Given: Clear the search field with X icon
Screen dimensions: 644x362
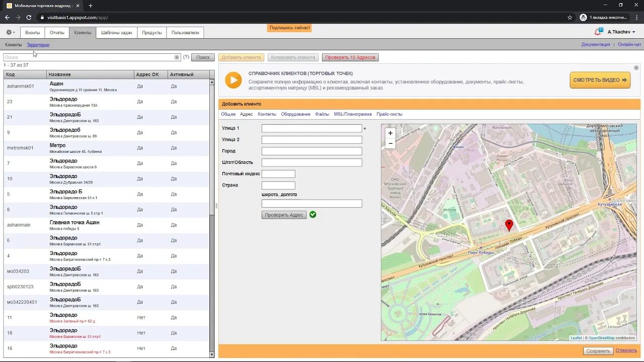Looking at the screenshot, I should 177,57.
